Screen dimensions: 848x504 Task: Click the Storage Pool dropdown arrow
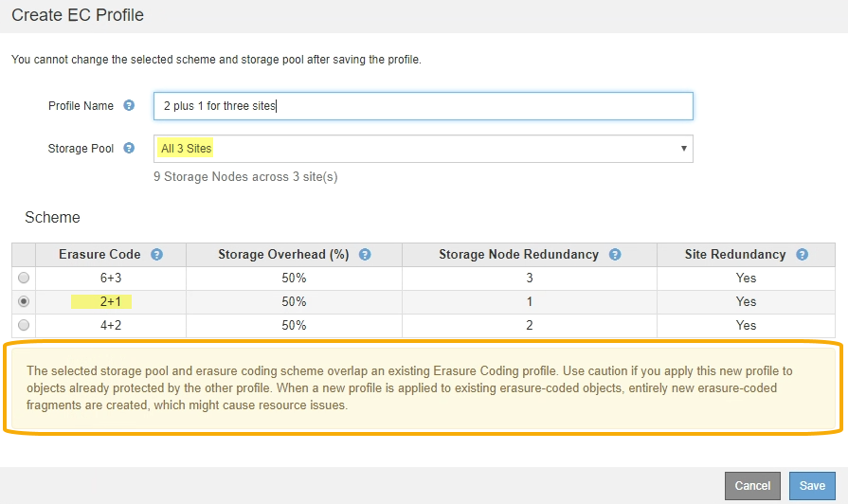point(683,149)
